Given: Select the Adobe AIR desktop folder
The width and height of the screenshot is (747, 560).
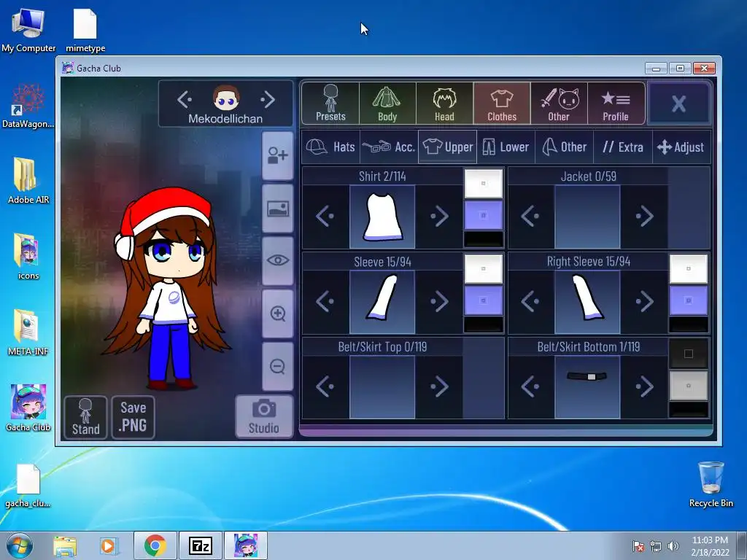Looking at the screenshot, I should click(28, 181).
